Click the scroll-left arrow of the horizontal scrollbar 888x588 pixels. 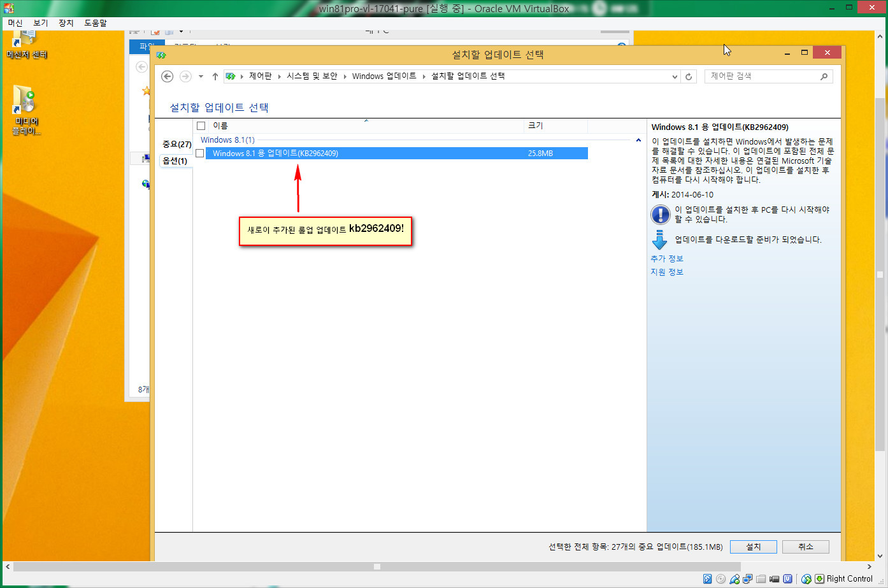pyautogui.click(x=8, y=566)
